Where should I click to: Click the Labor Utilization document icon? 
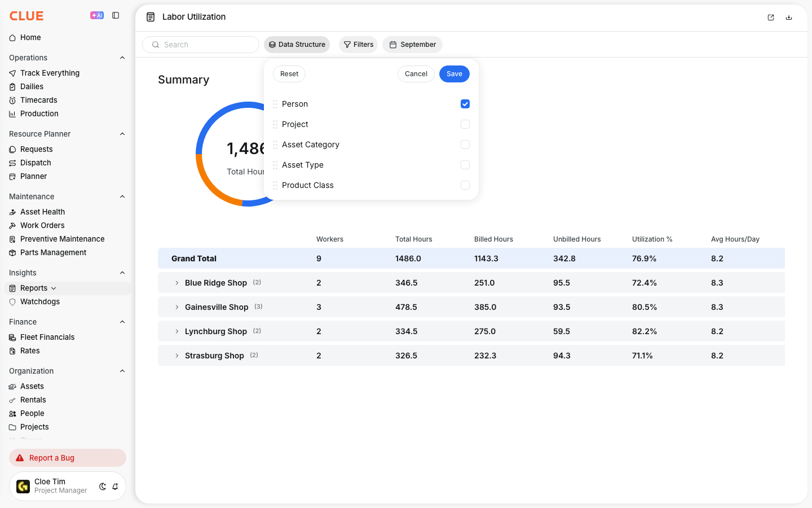tap(151, 17)
